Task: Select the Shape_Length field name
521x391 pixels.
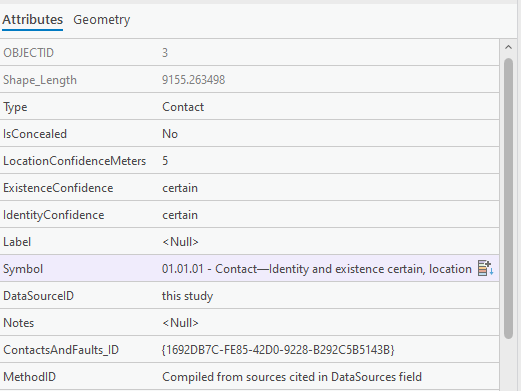Action: click(40, 80)
